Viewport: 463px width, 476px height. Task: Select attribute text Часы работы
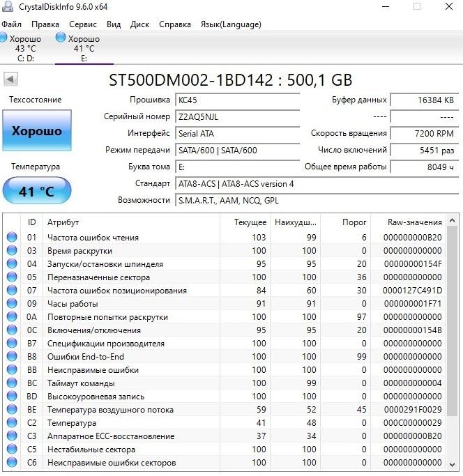73,304
